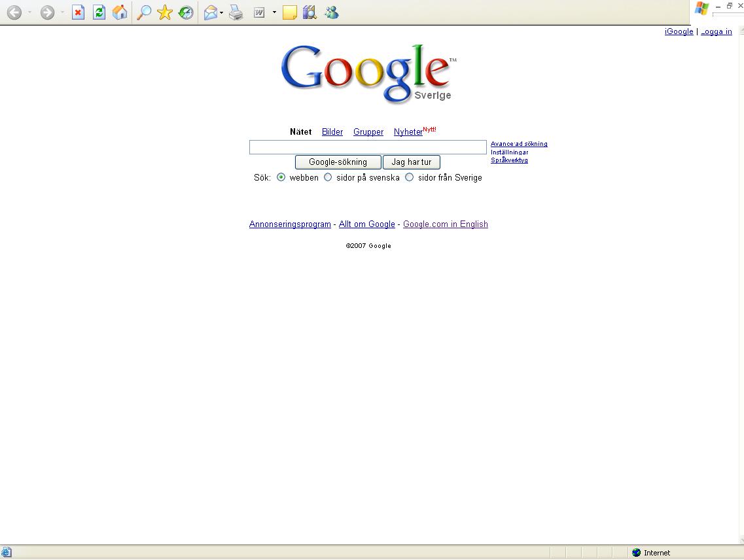Go back with the Back arrow button

pyautogui.click(x=14, y=12)
